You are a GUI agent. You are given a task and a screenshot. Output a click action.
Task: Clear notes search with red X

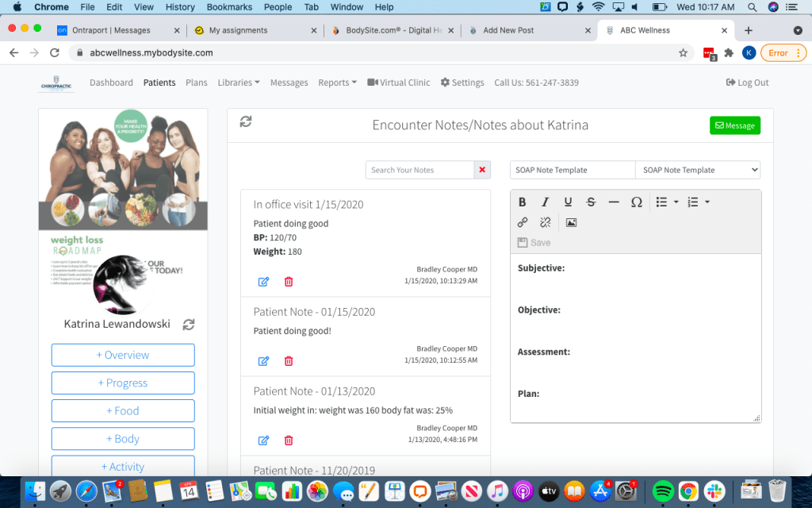tap(482, 170)
